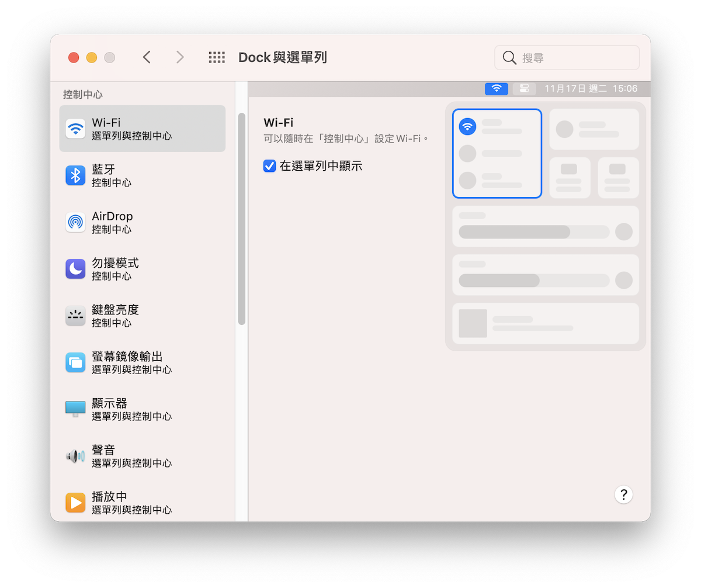Image resolution: width=701 pixels, height=588 pixels.
Task: Click the lower volume slider in preview
Action: 534,281
